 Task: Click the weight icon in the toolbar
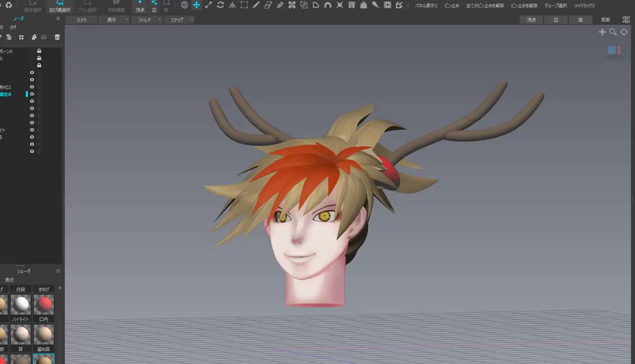click(x=364, y=5)
